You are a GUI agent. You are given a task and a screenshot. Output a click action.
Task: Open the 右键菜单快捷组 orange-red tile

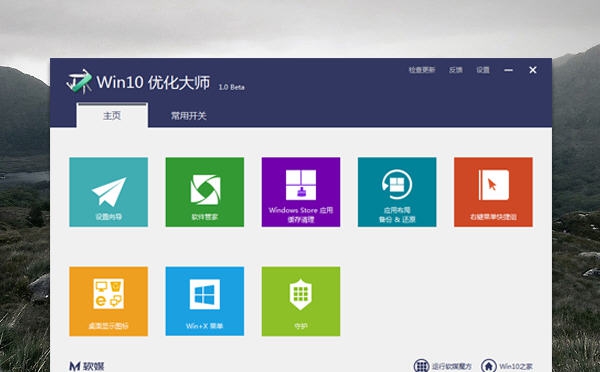(493, 192)
